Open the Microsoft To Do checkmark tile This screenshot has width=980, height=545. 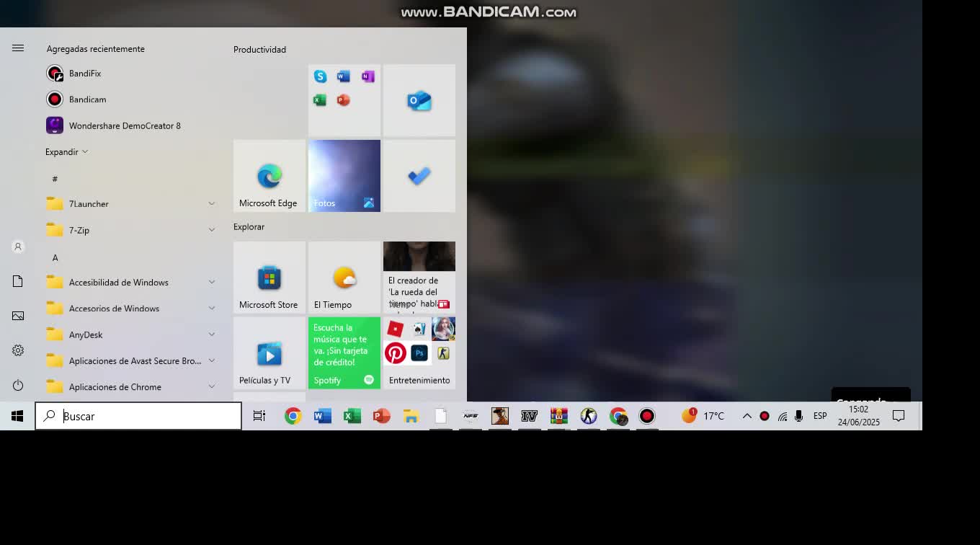(x=419, y=176)
